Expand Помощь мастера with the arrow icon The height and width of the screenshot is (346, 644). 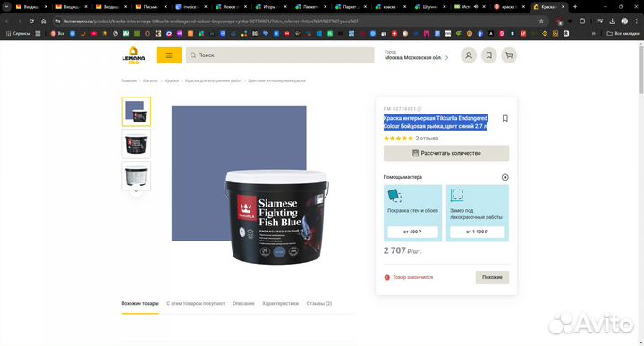(x=505, y=177)
